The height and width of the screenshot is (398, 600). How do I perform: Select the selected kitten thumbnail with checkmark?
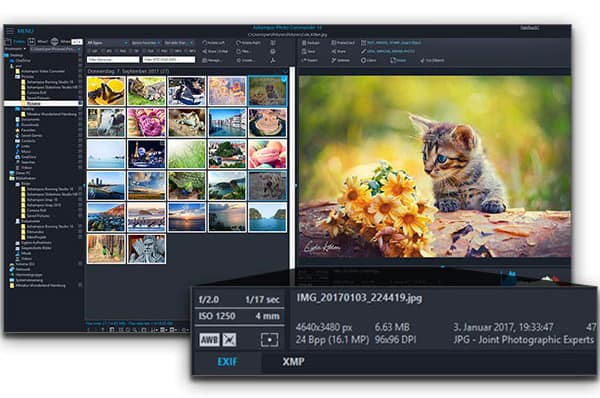[x=267, y=91]
